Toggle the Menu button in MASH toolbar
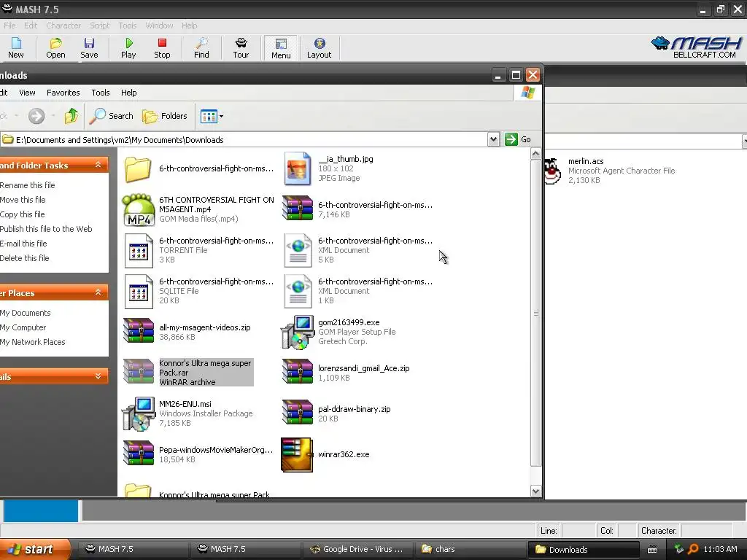The image size is (747, 560). tap(281, 48)
